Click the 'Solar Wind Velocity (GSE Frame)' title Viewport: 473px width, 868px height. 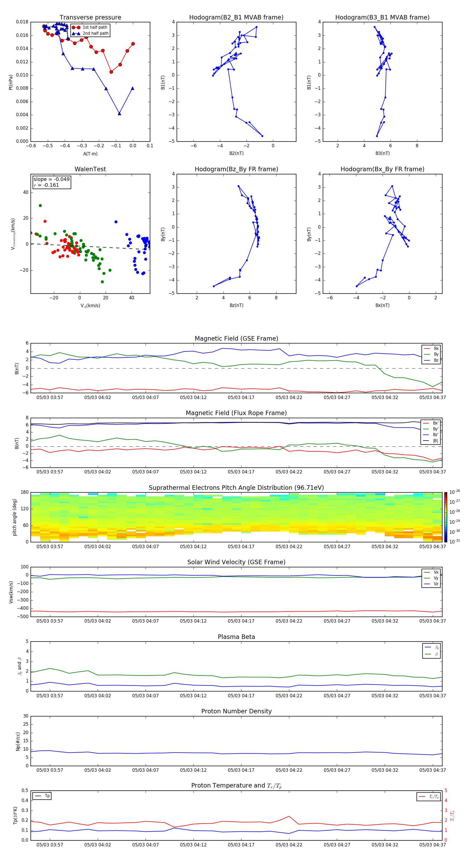[236, 562]
